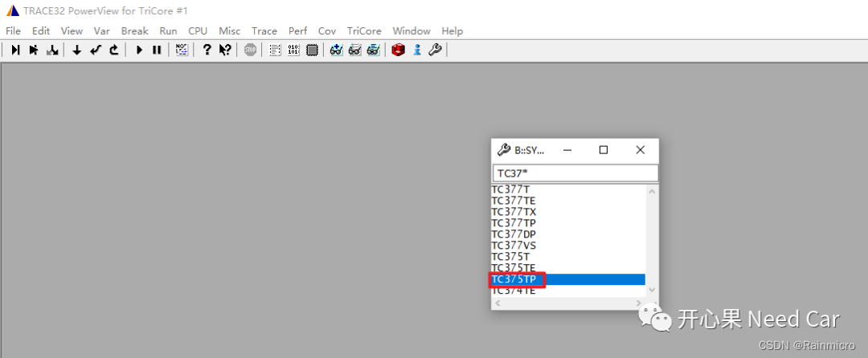The image size is (868, 358).
Task: Click the glasses-with-plus watch icon
Action: [x=336, y=51]
